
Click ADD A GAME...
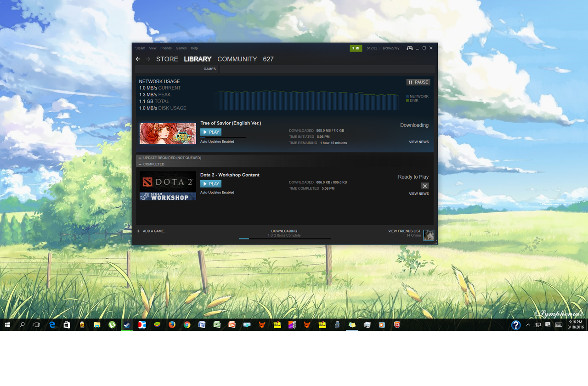pos(155,231)
